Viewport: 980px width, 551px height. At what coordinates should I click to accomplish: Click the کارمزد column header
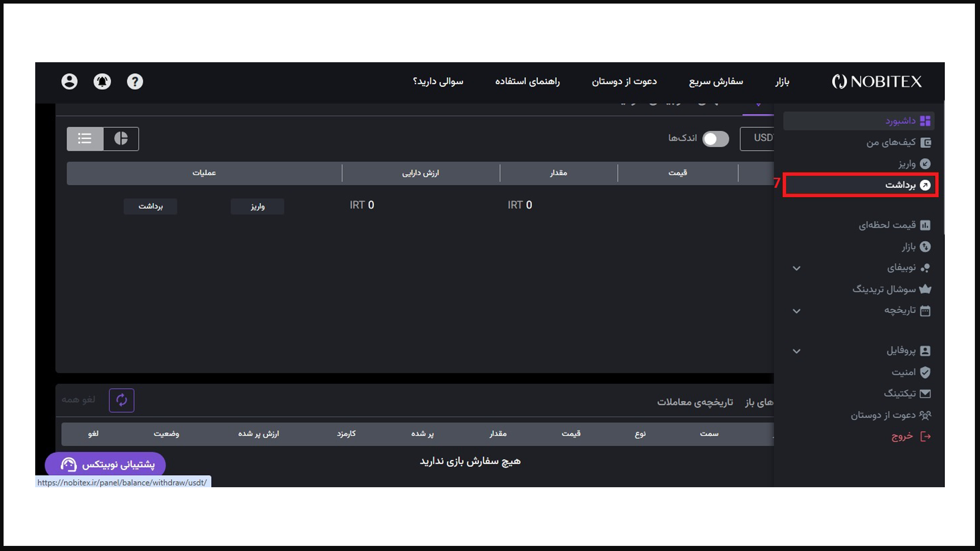pyautogui.click(x=346, y=434)
